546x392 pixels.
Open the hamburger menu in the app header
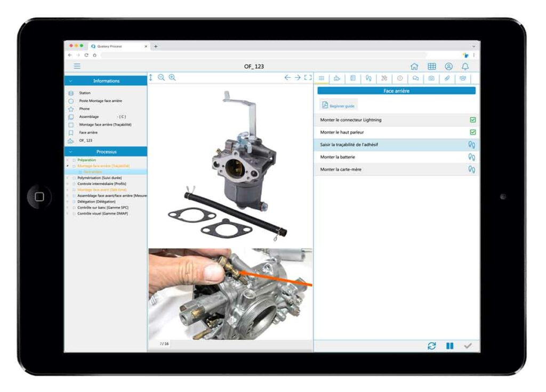pyautogui.click(x=77, y=66)
